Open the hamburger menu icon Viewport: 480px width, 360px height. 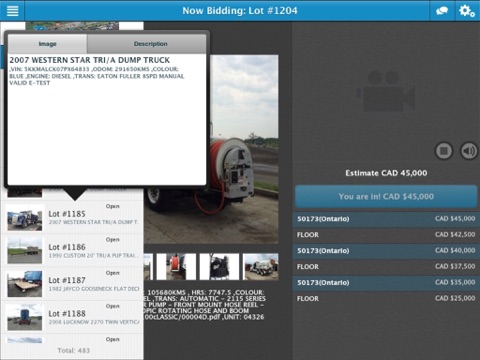coord(12,11)
